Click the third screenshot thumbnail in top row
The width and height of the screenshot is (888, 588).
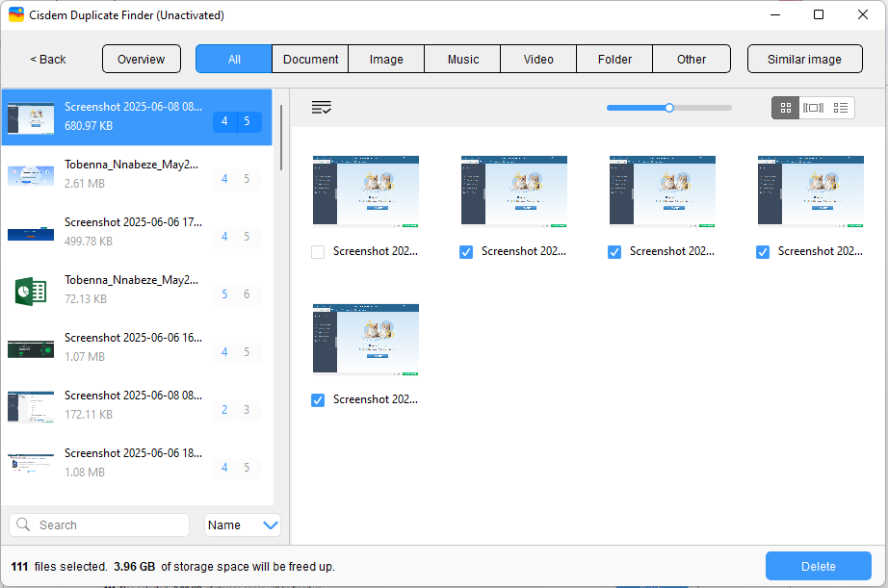coord(663,192)
